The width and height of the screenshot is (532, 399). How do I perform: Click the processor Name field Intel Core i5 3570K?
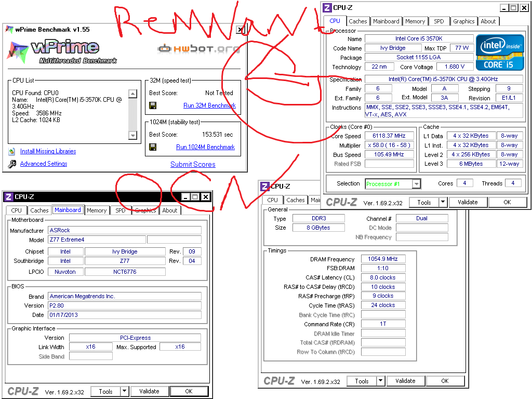pyautogui.click(x=419, y=38)
